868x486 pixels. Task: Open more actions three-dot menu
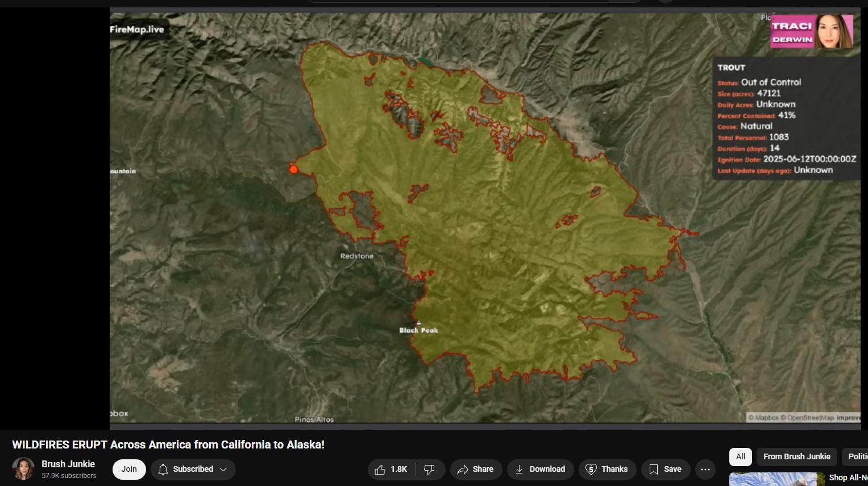[705, 469]
